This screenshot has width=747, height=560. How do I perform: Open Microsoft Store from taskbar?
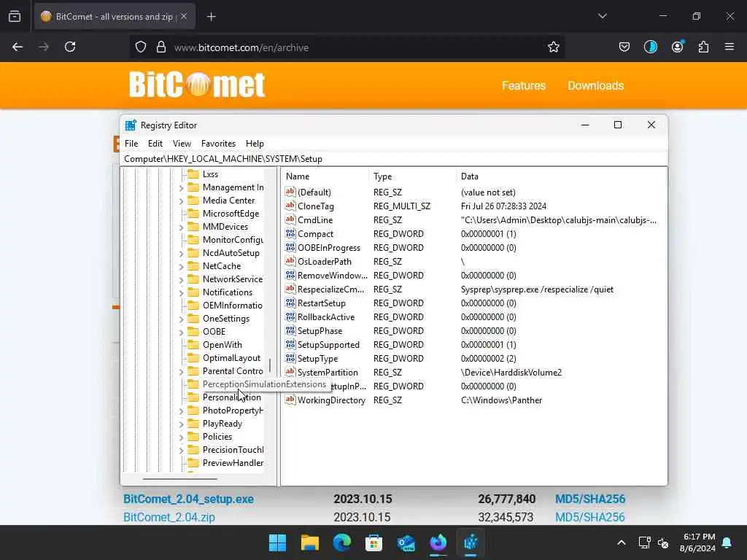click(x=374, y=542)
